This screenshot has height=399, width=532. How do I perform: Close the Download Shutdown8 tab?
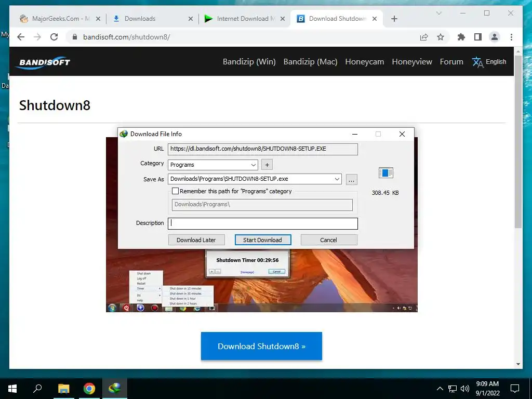(375, 19)
